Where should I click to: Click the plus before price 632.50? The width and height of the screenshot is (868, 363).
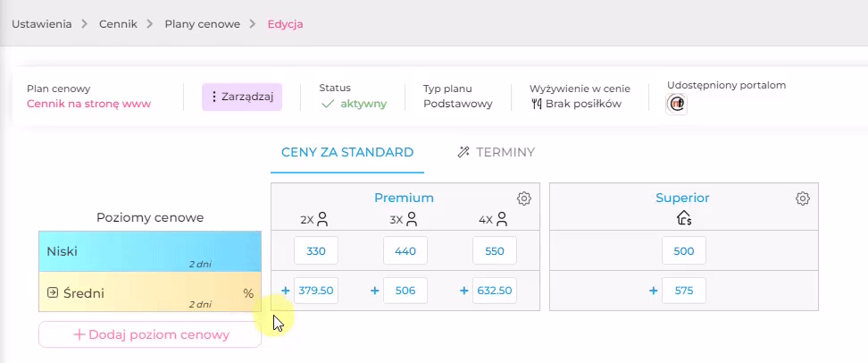click(464, 291)
